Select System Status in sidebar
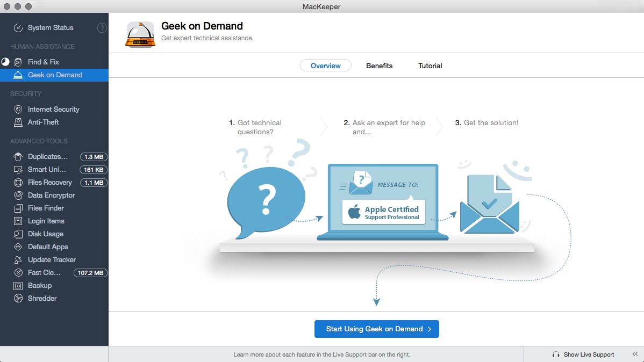This screenshot has height=362, width=644. pyautogui.click(x=51, y=28)
